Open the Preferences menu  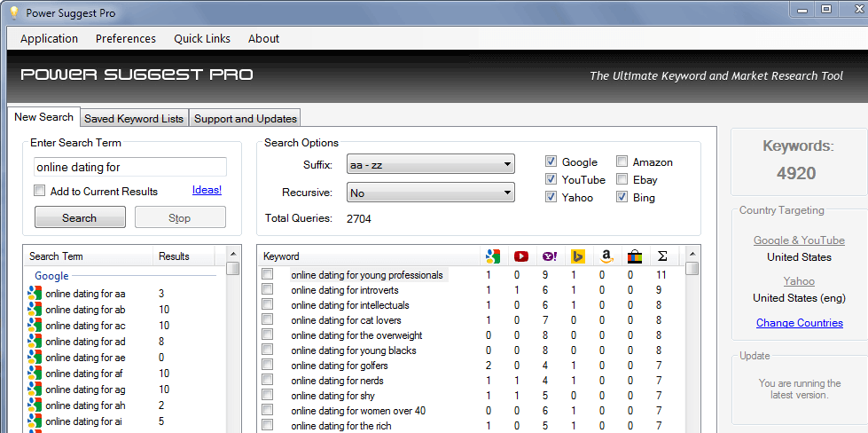point(126,39)
